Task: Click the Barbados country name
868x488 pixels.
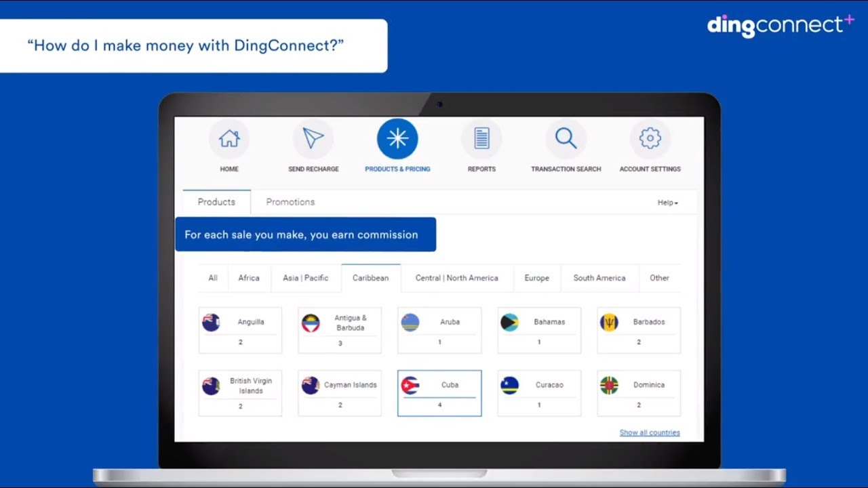Action: coord(649,323)
